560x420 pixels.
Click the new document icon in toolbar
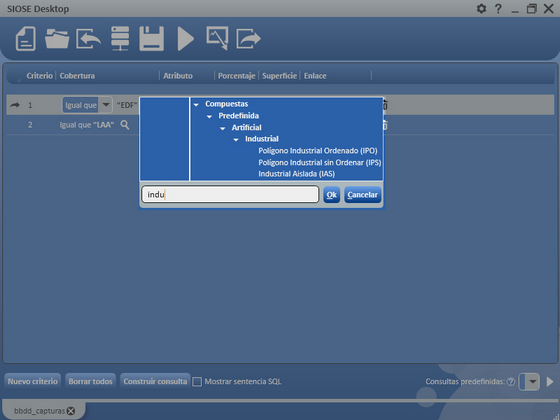click(x=26, y=39)
